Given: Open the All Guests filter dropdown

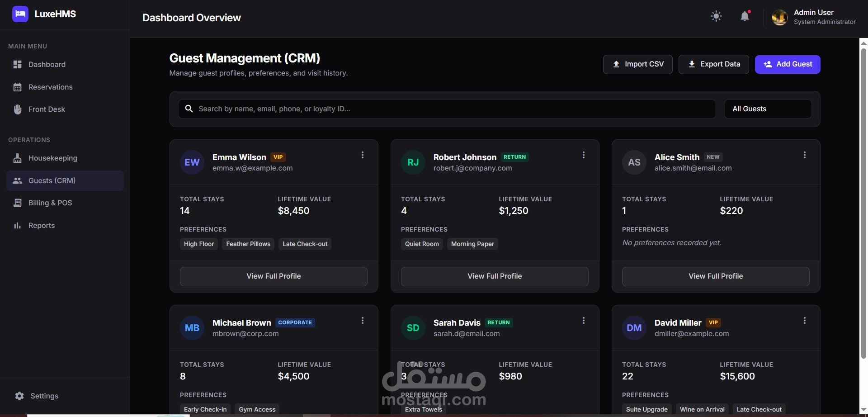Looking at the screenshot, I should tap(768, 109).
